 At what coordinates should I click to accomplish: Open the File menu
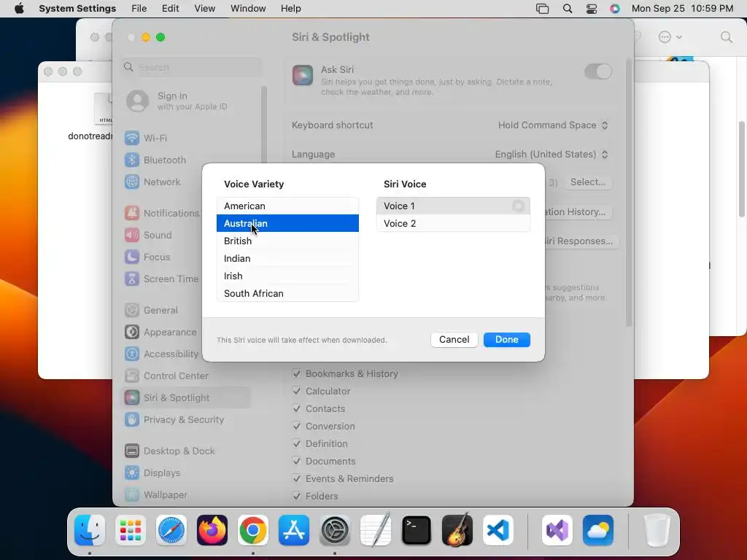tap(139, 9)
